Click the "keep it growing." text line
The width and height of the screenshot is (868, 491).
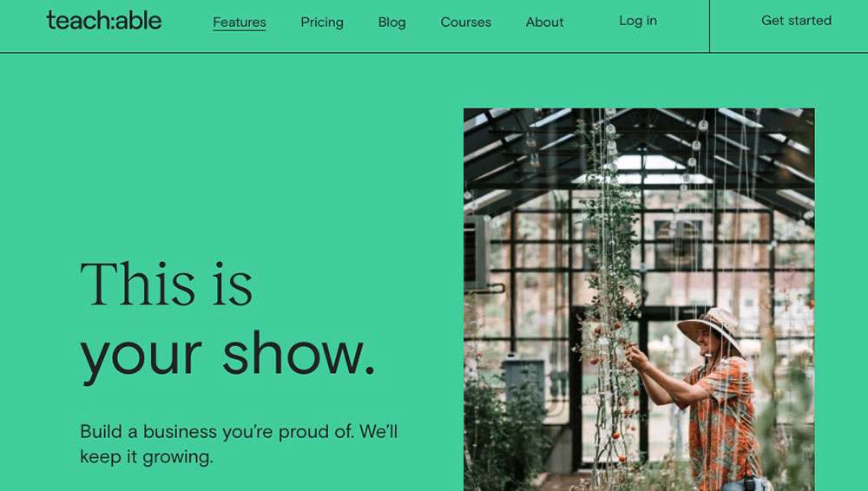point(147,457)
